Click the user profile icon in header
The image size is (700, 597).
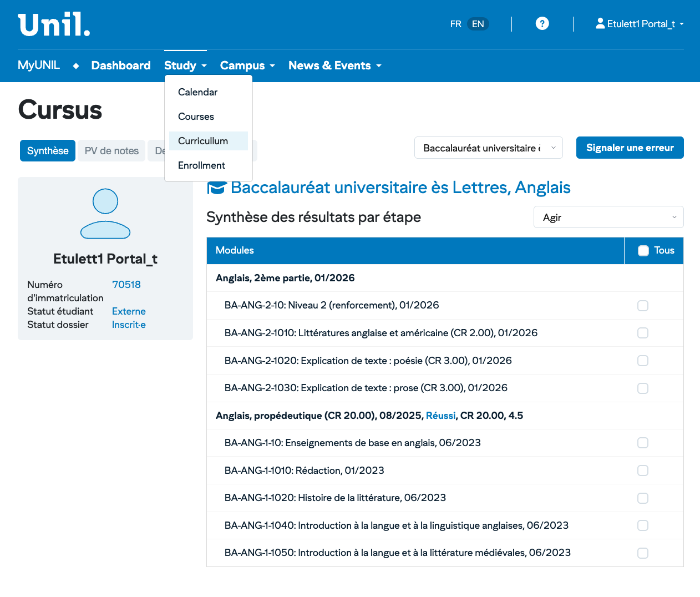click(600, 23)
